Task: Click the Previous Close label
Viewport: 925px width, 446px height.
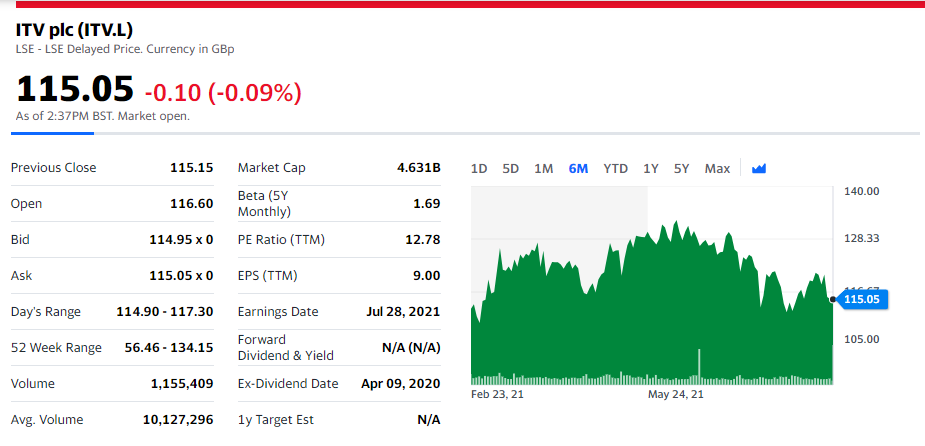Action: pos(53,168)
